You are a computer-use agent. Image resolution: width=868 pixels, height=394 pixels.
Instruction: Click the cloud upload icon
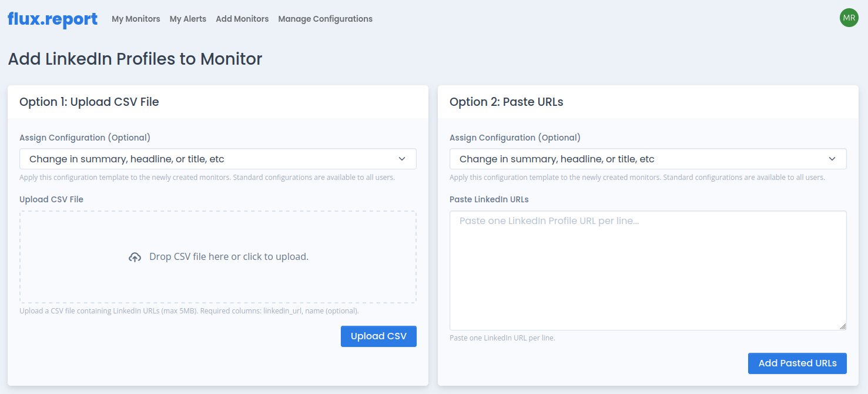click(x=135, y=256)
